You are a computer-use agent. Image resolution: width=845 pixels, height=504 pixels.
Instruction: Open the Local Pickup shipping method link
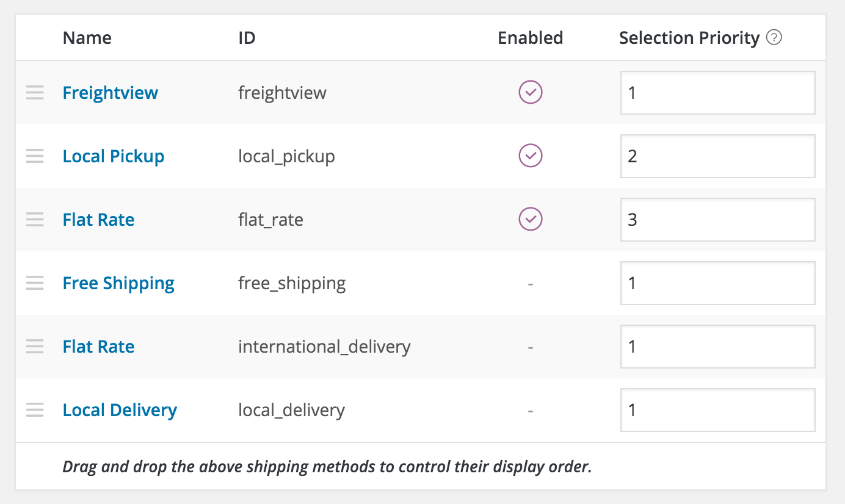click(x=114, y=156)
